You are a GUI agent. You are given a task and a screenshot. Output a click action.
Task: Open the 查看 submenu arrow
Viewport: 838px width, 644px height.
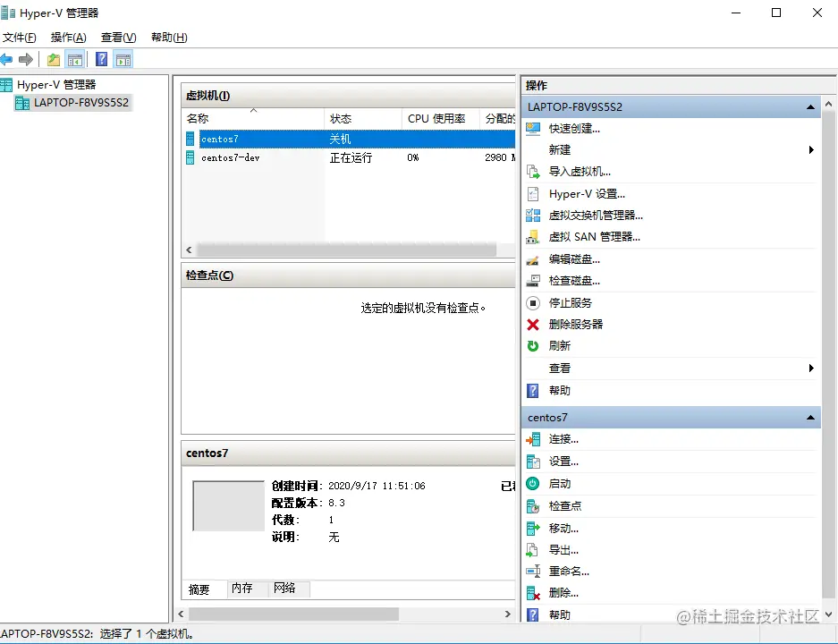coord(812,368)
